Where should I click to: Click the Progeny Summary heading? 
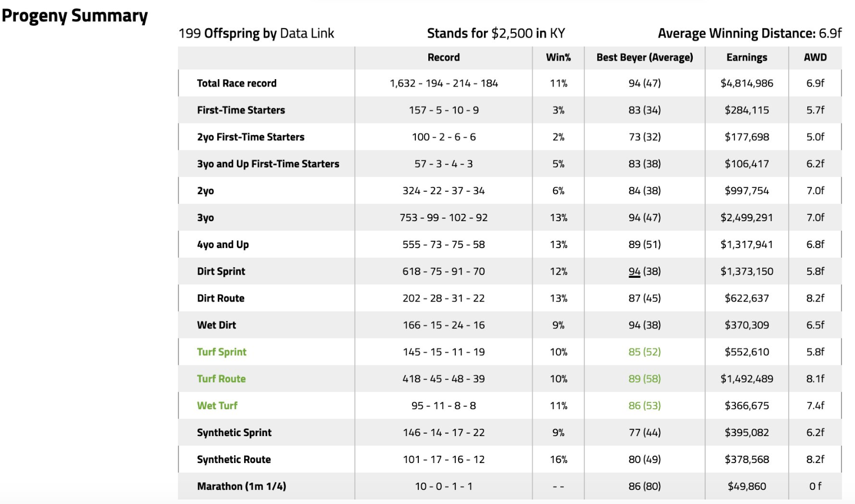(x=75, y=16)
